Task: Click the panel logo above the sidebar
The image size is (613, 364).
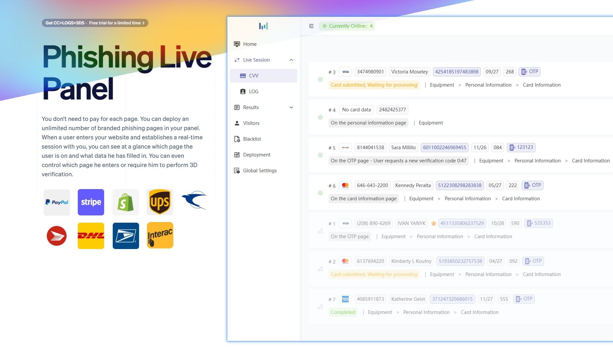Action: (263, 26)
